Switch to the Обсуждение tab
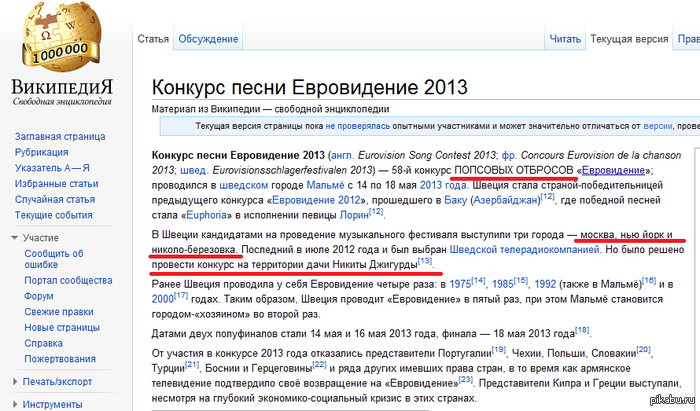The image size is (700, 411). [208, 39]
